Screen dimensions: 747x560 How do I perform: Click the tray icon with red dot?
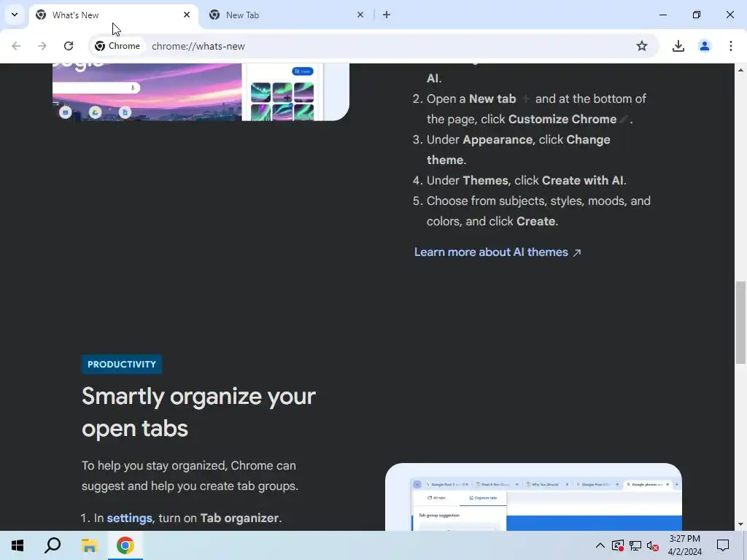(618, 545)
